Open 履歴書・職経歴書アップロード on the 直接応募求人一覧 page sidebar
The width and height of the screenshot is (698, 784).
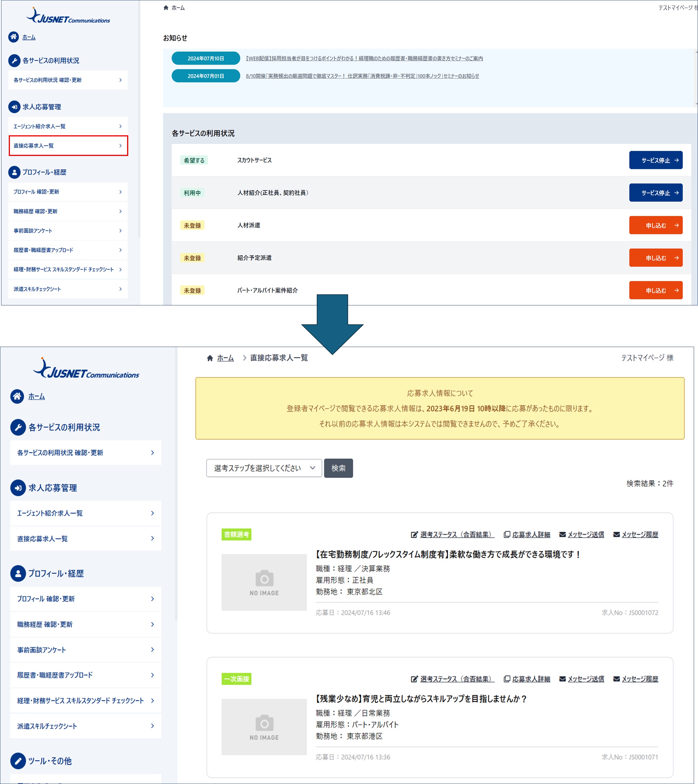(86, 675)
